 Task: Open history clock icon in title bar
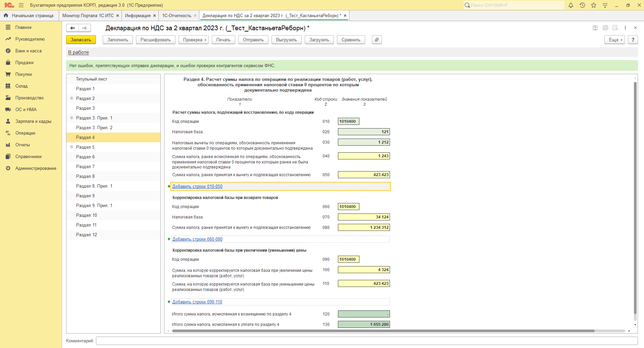[582, 5]
